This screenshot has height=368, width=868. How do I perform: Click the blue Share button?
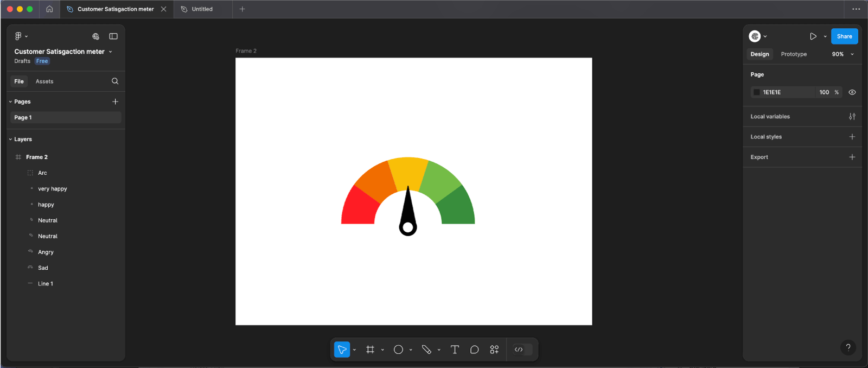click(x=844, y=36)
